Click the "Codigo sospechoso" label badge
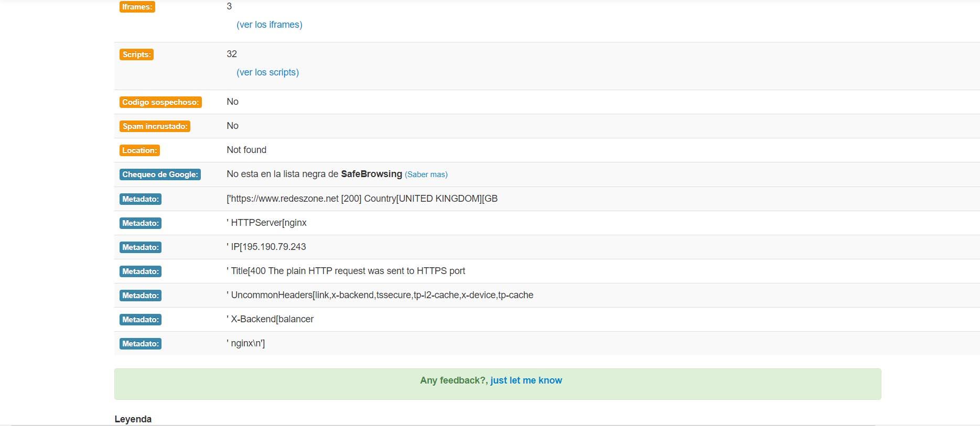The width and height of the screenshot is (980, 426). point(160,102)
